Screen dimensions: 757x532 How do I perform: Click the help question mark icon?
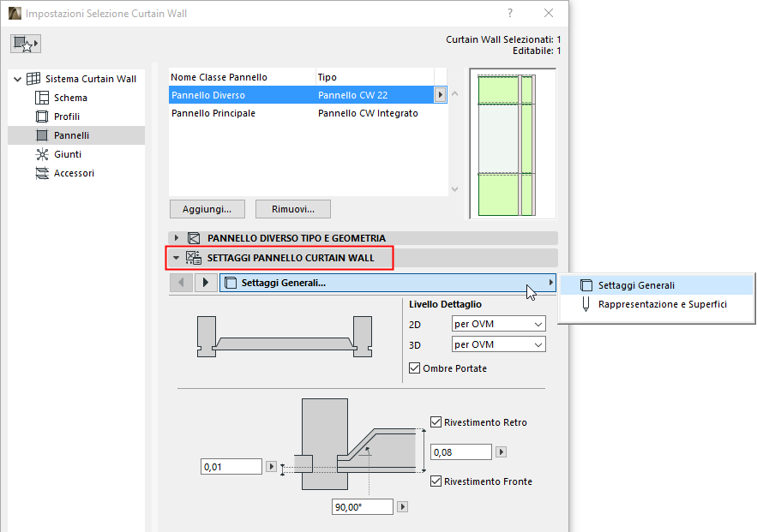click(x=509, y=14)
